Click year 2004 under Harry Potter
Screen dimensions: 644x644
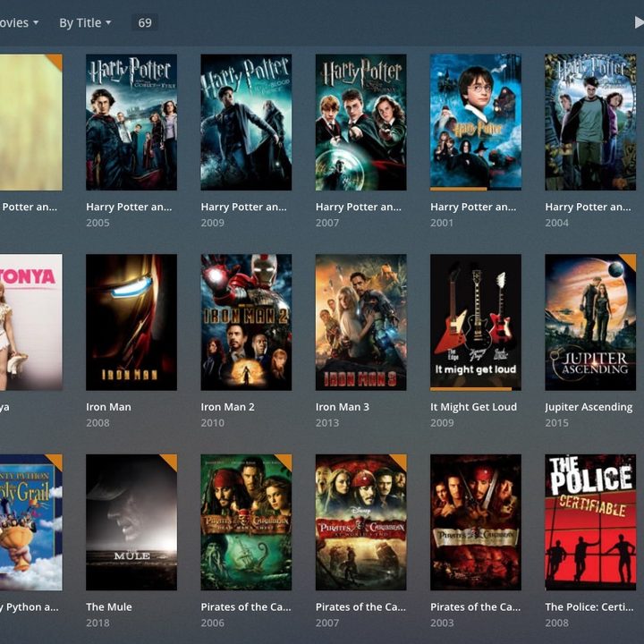[557, 223]
